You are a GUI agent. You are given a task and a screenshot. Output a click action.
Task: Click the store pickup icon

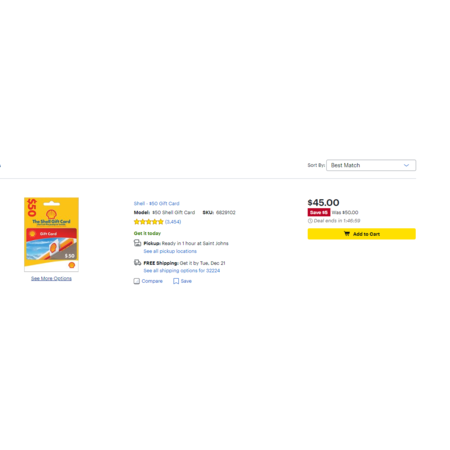(137, 243)
